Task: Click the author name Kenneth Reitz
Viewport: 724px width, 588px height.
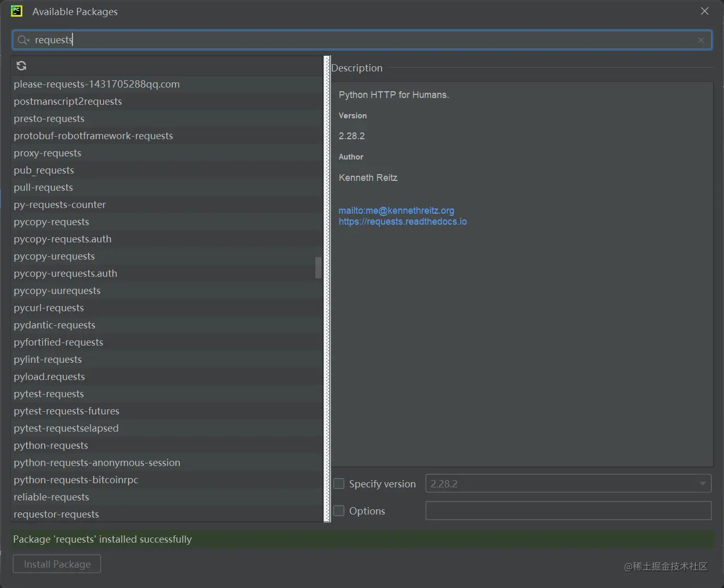Action: click(x=368, y=178)
